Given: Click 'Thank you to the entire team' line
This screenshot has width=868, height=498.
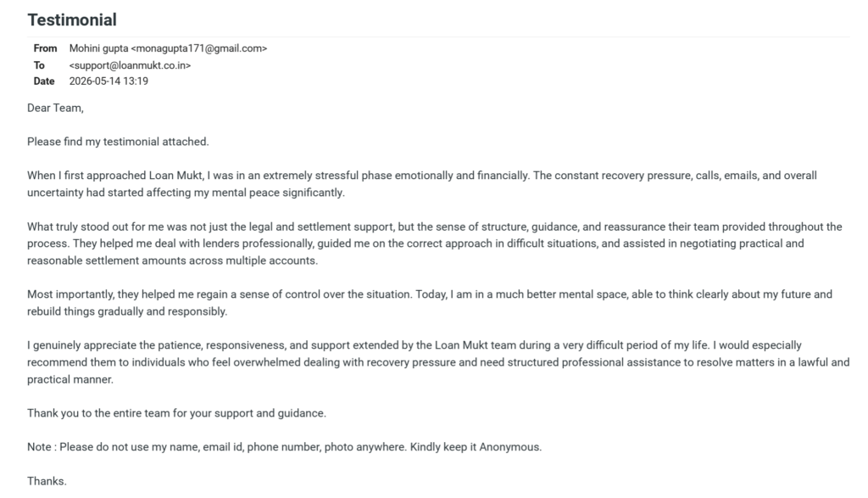Looking at the screenshot, I should click(x=176, y=413).
